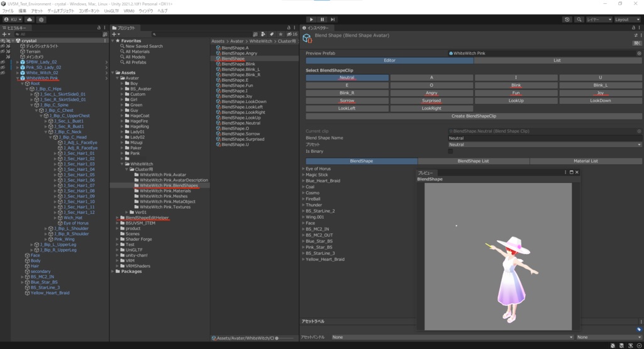Viewport: 644px width, 349px height.
Task: Toggle the Project panel lock icon
Action: pyautogui.click(x=289, y=28)
